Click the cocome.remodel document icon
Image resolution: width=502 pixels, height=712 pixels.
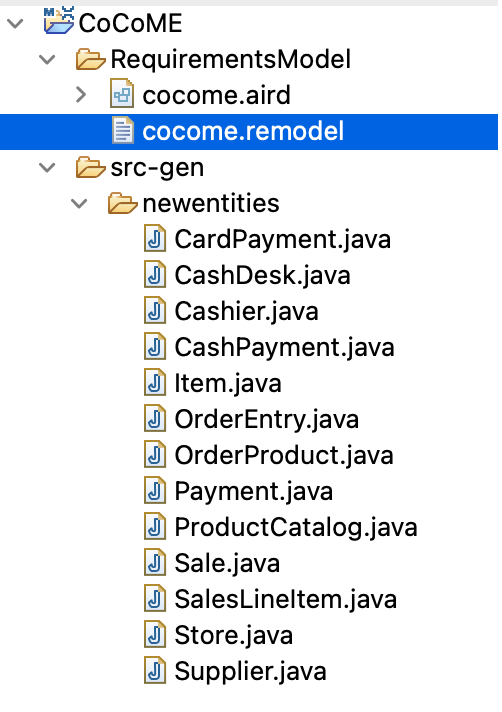[123, 130]
